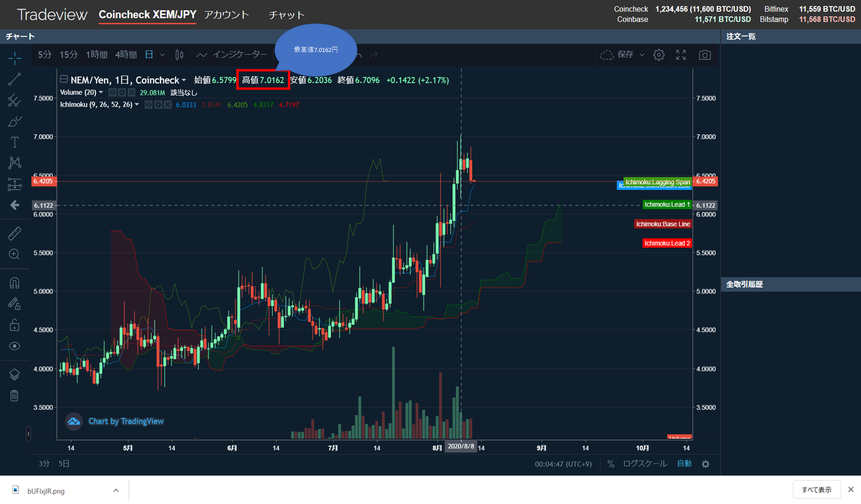
Task: Open Ichimoku indicator settings gear
Action: click(x=158, y=104)
